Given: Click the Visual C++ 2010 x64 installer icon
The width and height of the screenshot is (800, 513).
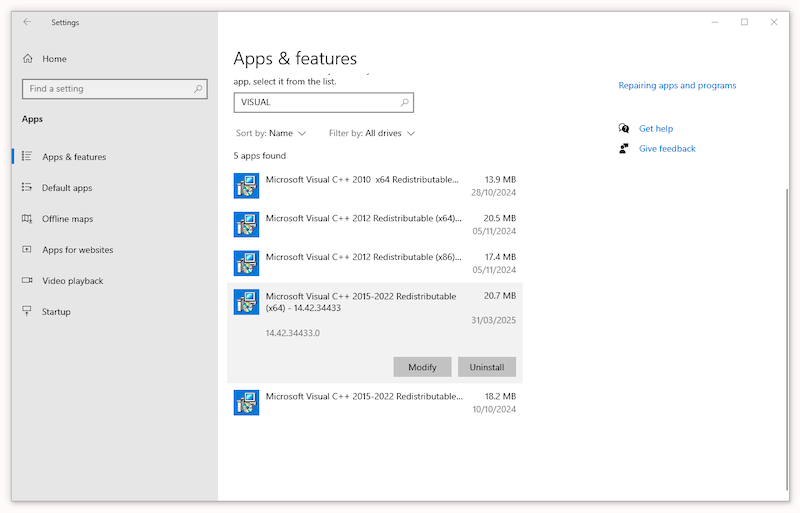Looking at the screenshot, I should [246, 186].
